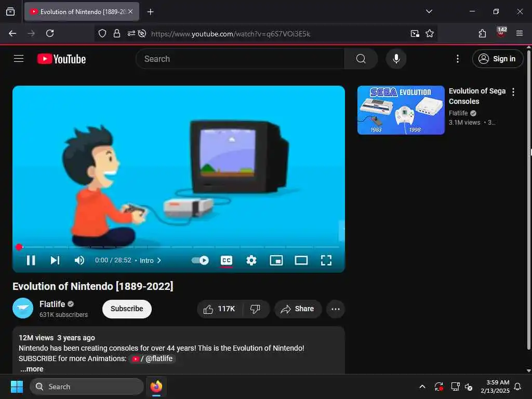Search with your voice microphone
The width and height of the screenshot is (532, 399).
click(396, 59)
